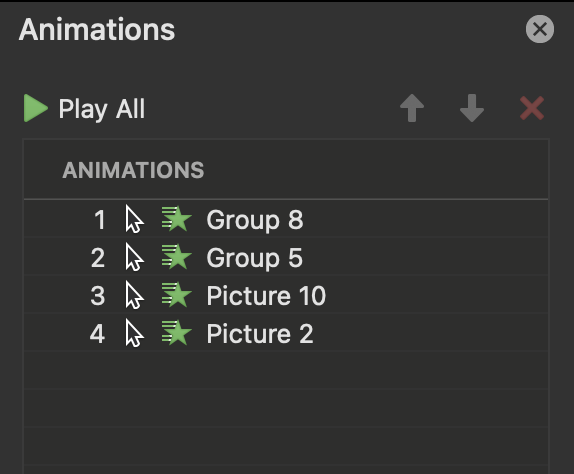Select the Picture 10 animation entry
This screenshot has width=574, height=474.
(286, 295)
